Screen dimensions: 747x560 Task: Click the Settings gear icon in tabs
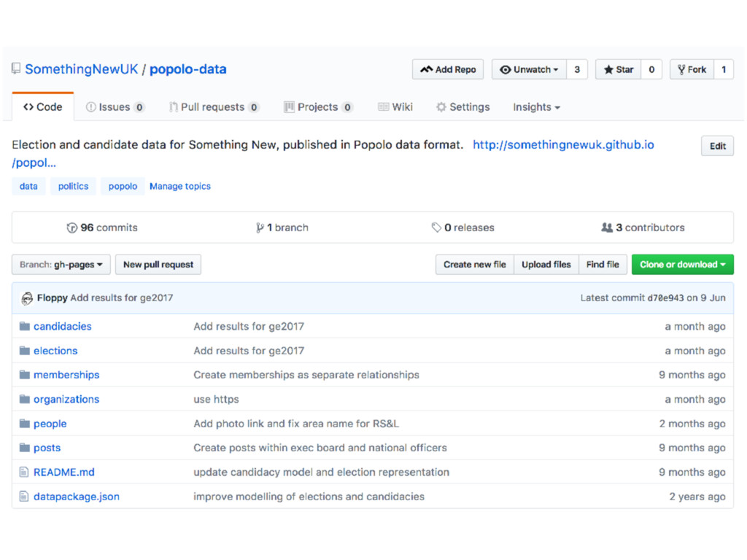pos(441,107)
